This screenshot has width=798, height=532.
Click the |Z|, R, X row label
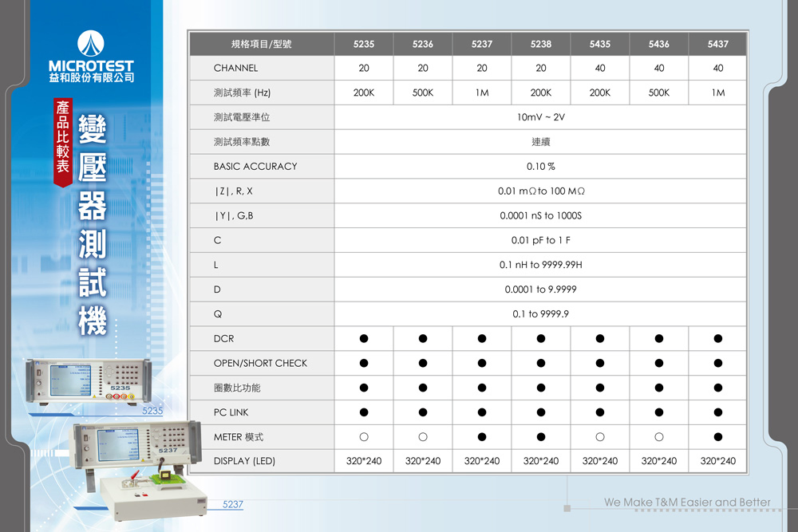point(234,191)
